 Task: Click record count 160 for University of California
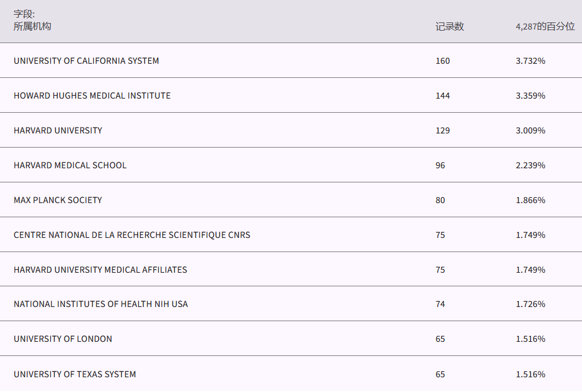tap(443, 61)
